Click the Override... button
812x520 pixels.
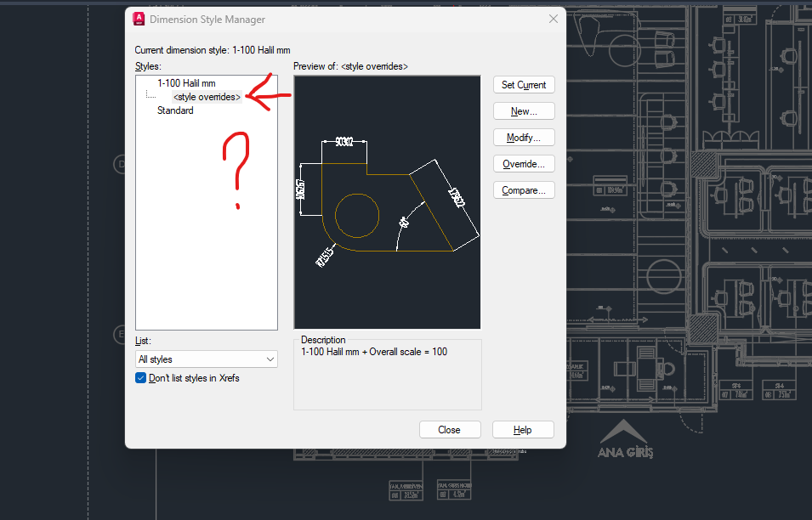coord(524,164)
